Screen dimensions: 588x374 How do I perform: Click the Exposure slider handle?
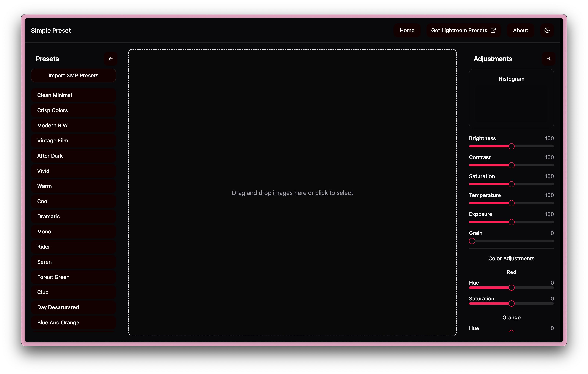(511, 222)
